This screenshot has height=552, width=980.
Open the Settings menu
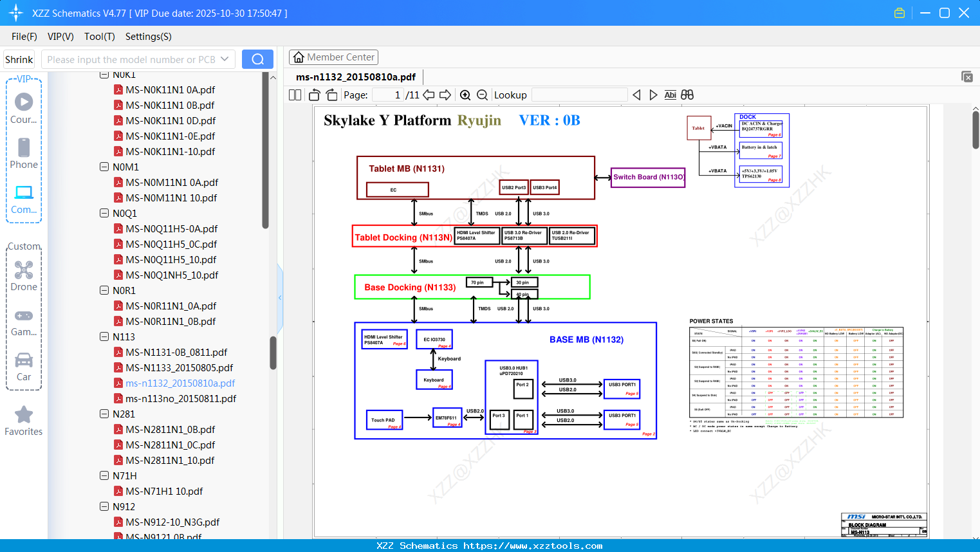coord(149,37)
